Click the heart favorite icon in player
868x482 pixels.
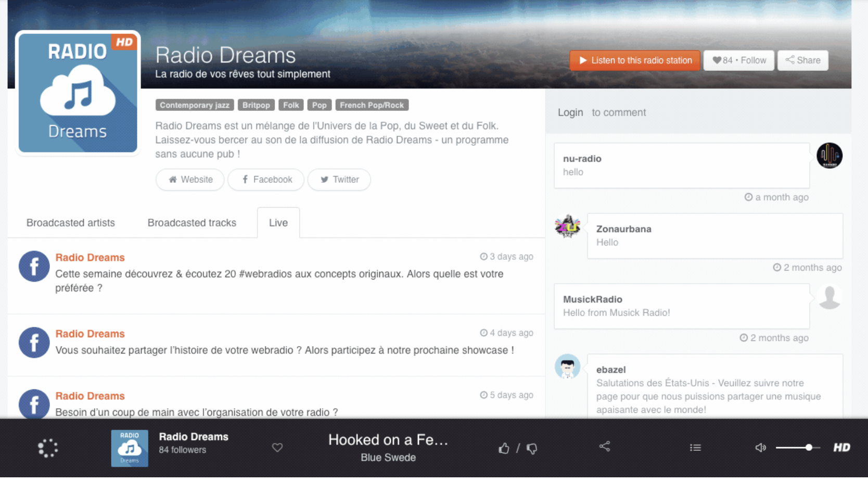[x=277, y=447]
